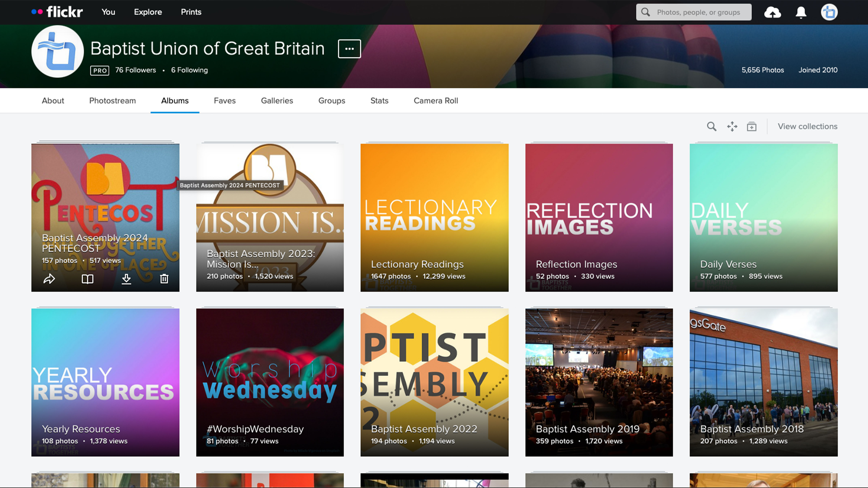
Task: Click the PRO badge
Action: tap(100, 70)
